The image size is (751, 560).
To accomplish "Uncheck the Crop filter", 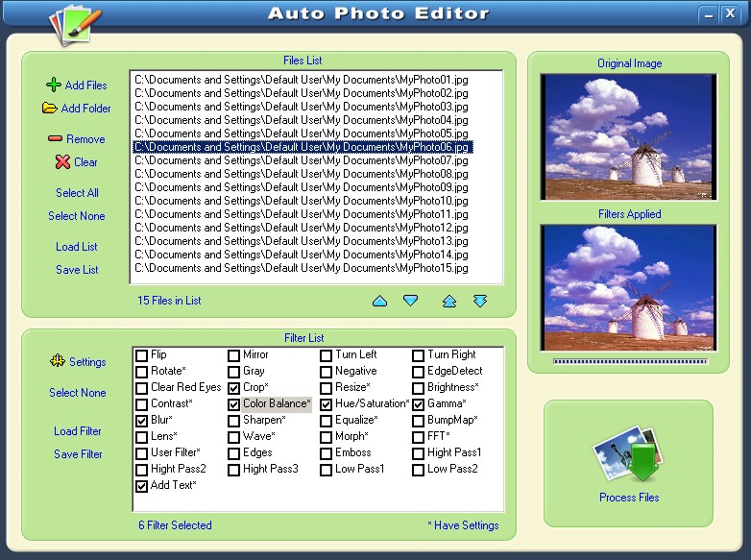I will [x=234, y=388].
